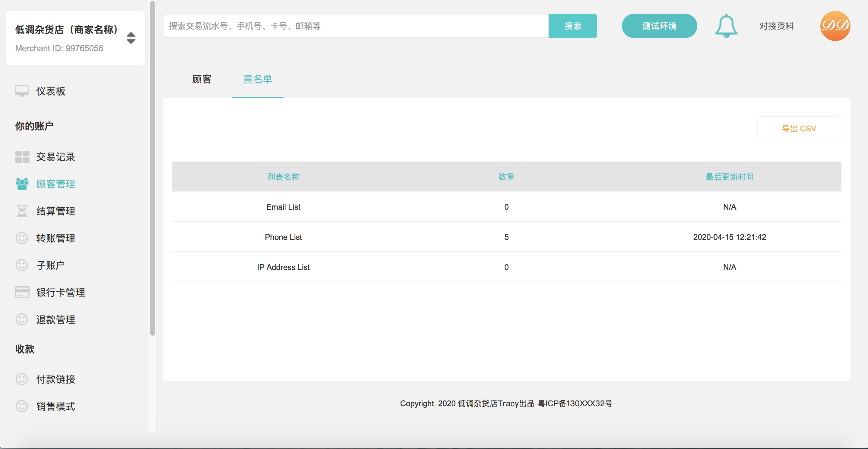Click the customer management people icon
This screenshot has width=868, height=449.
[x=22, y=184]
